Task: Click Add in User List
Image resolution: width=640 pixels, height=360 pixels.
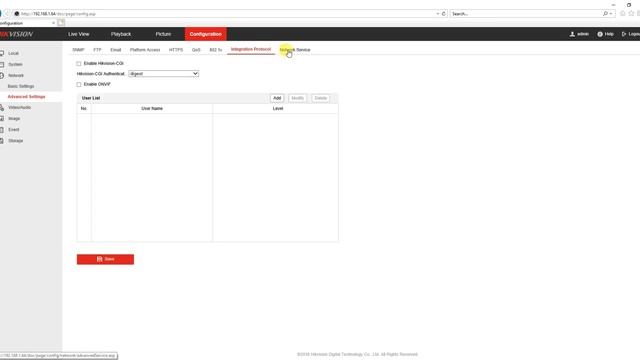Action: pyautogui.click(x=277, y=98)
